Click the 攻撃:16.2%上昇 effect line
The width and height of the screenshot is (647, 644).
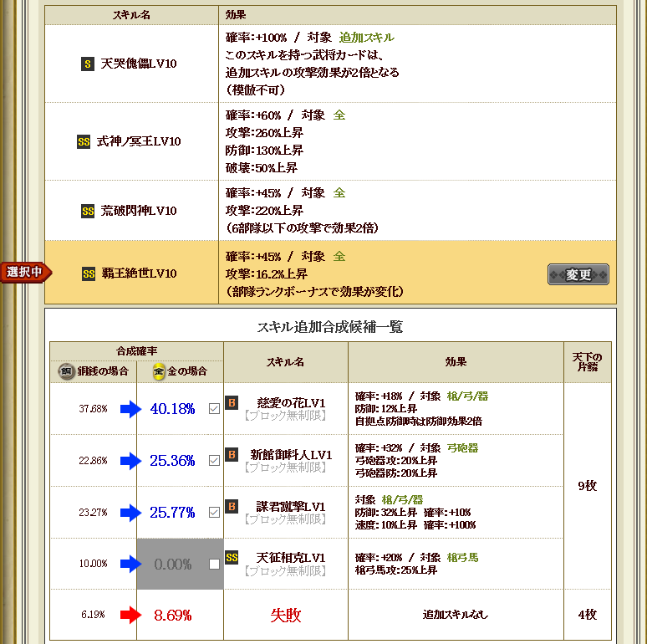coord(266,274)
